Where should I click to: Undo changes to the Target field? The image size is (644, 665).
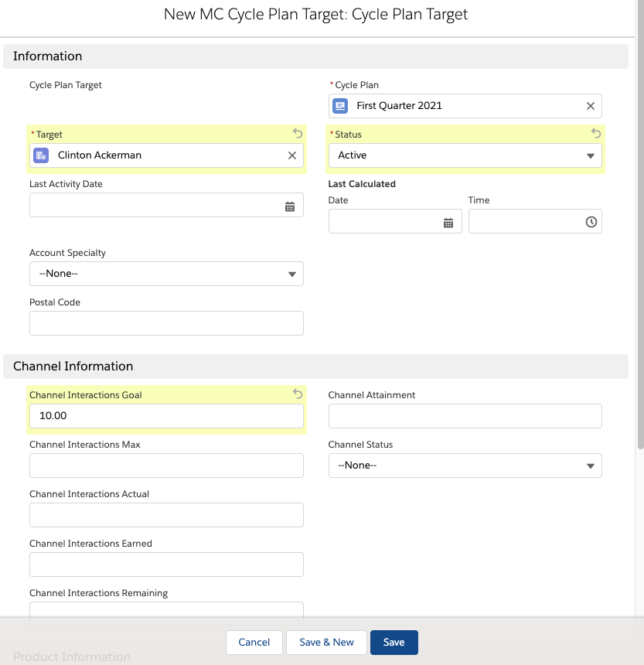coord(298,134)
